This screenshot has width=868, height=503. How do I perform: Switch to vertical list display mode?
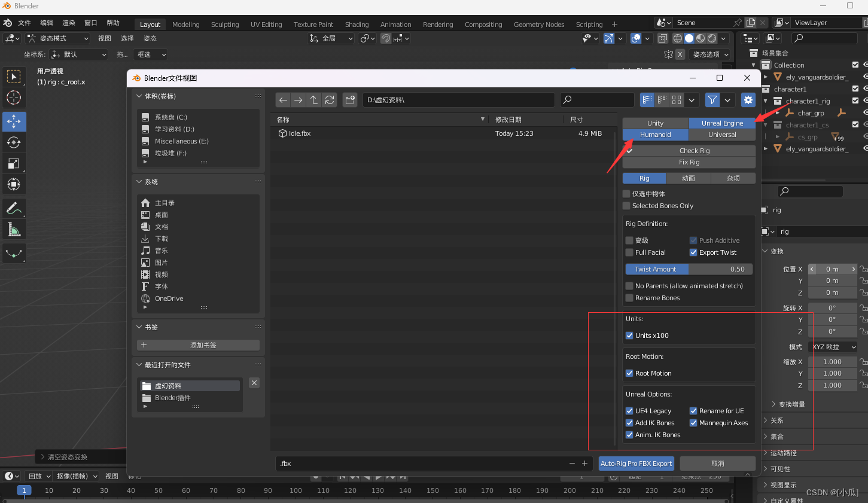[647, 100]
